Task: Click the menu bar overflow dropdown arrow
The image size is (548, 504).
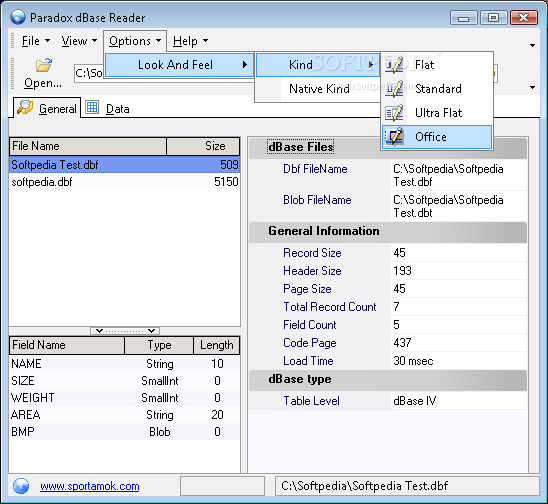Action: [532, 45]
